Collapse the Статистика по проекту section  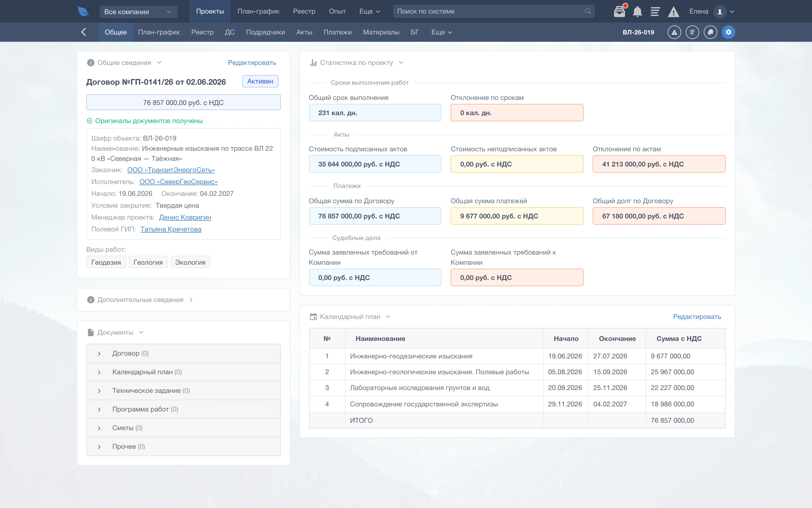(401, 62)
